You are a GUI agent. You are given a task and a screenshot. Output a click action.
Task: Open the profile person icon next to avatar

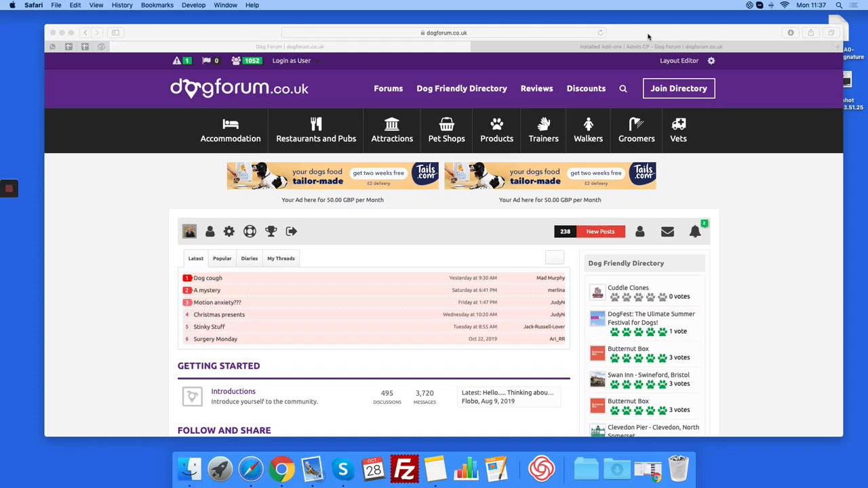(210, 231)
